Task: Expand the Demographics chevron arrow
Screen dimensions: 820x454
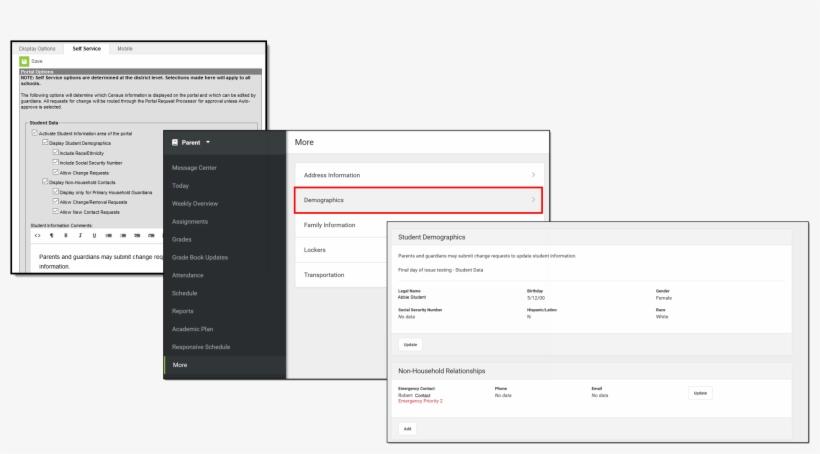Action: pos(533,200)
